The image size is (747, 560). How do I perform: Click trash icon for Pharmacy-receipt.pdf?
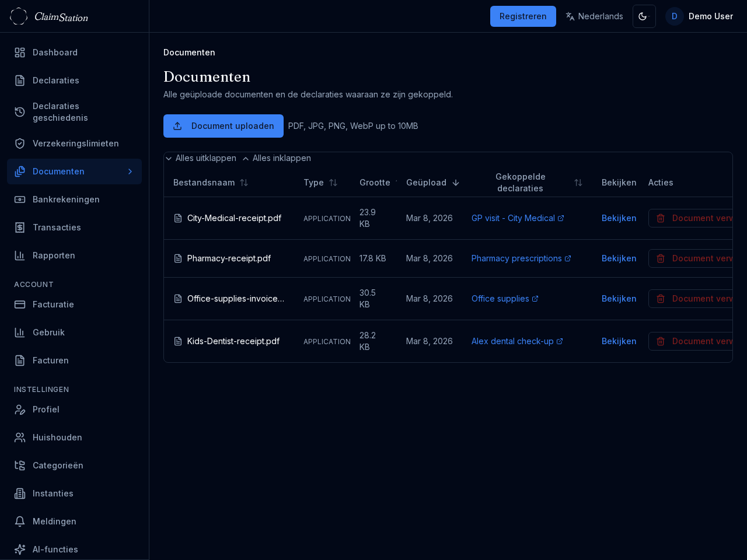coord(661,258)
